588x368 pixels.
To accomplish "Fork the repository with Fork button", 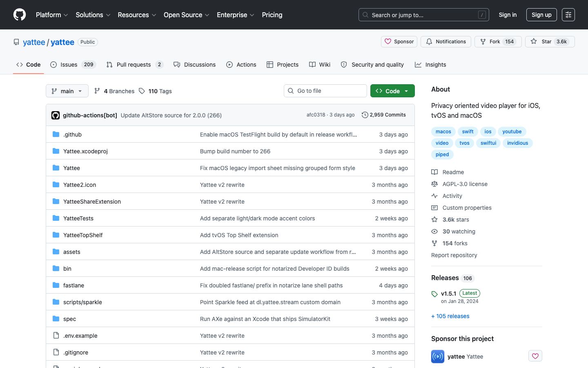I will 498,42.
